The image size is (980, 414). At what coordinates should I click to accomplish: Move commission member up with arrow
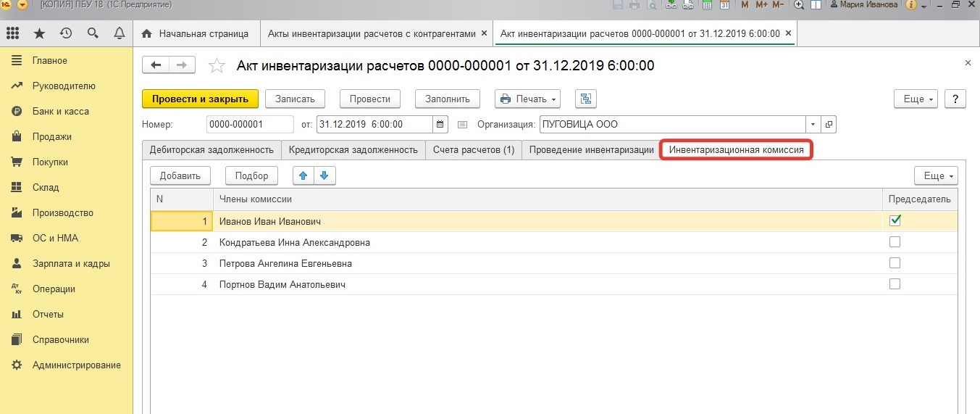click(x=303, y=175)
